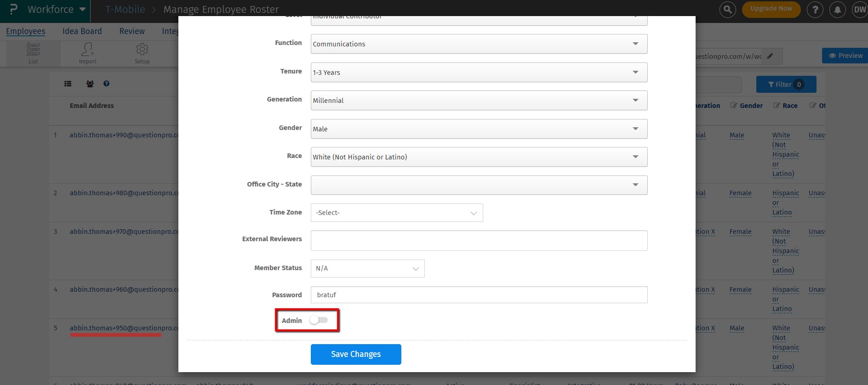Open the Workforce product menu
Screen dimensions: 868x385
coord(56,9)
